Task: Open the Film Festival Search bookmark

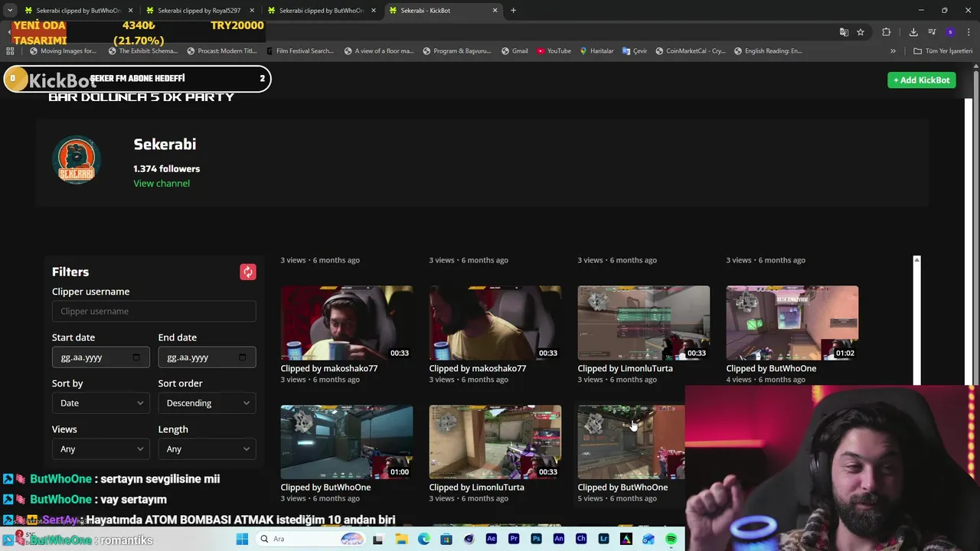Action: [299, 51]
